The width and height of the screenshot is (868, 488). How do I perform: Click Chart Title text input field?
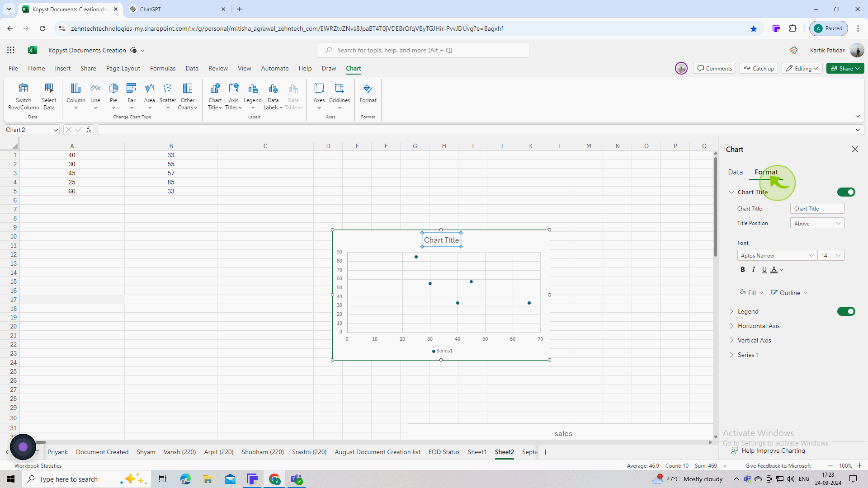tap(817, 208)
